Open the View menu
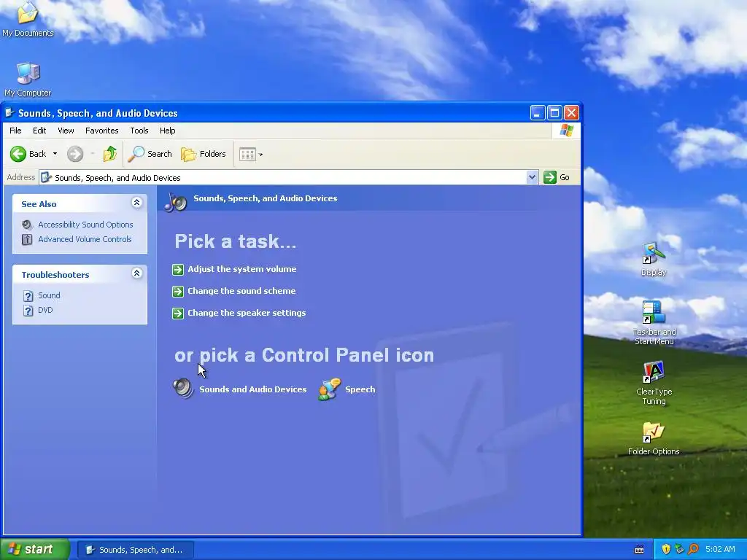The image size is (747, 560). [66, 131]
